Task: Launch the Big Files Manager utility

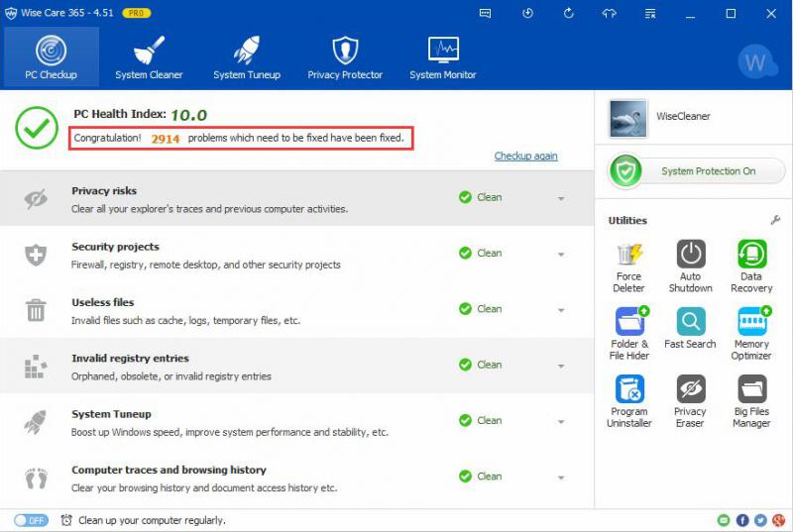Action: click(751, 401)
